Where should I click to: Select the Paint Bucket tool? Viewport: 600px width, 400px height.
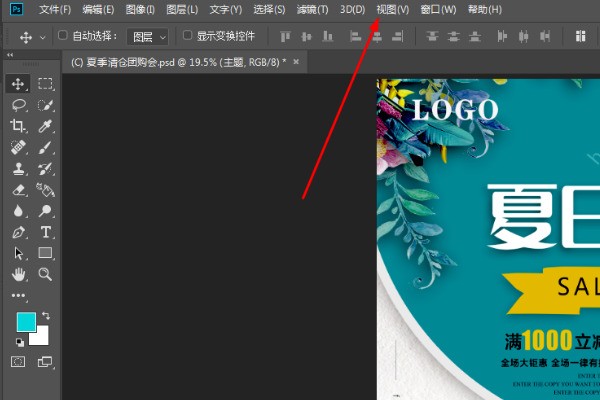pyautogui.click(x=45, y=190)
